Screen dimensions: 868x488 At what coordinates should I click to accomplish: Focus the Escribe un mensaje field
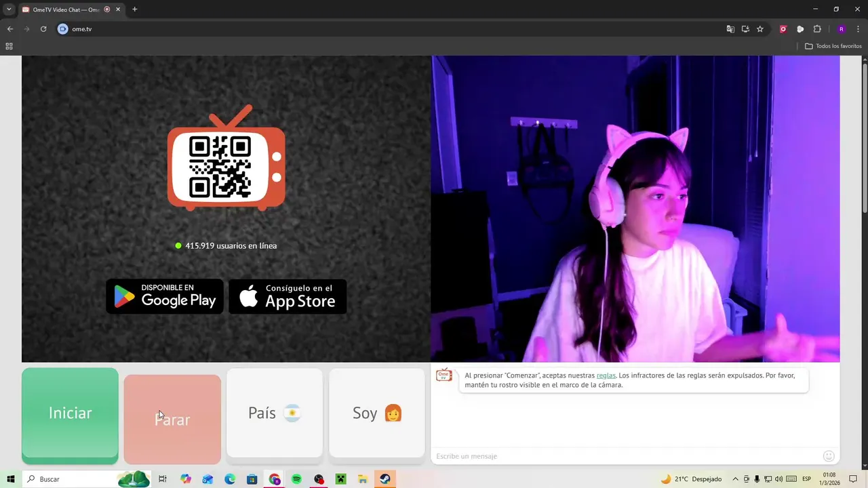coord(625,456)
